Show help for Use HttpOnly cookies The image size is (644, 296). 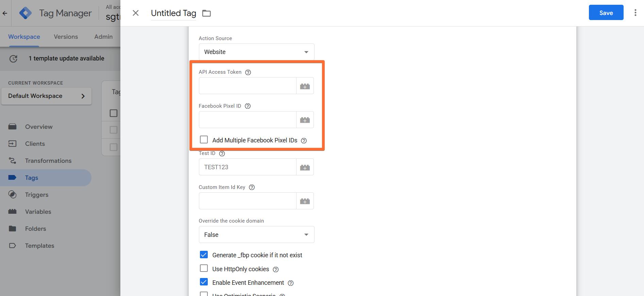pos(276,269)
